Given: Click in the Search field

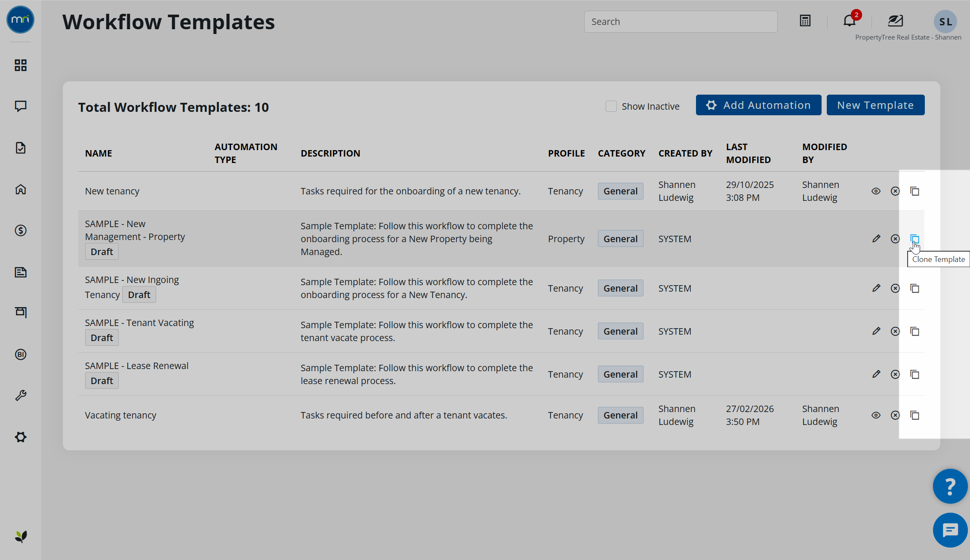Looking at the screenshot, I should coord(681,22).
